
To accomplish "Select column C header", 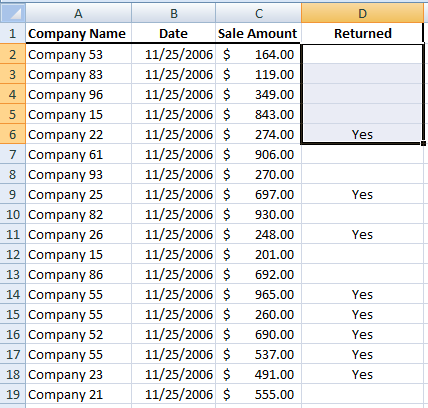I will tap(259, 13).
